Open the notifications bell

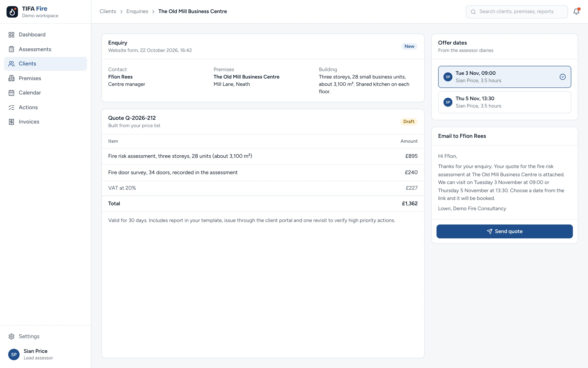click(576, 11)
